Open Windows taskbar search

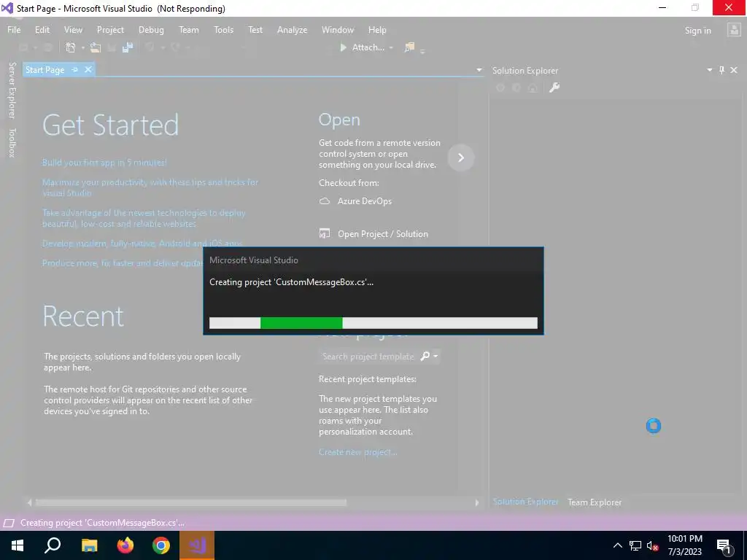click(53, 545)
